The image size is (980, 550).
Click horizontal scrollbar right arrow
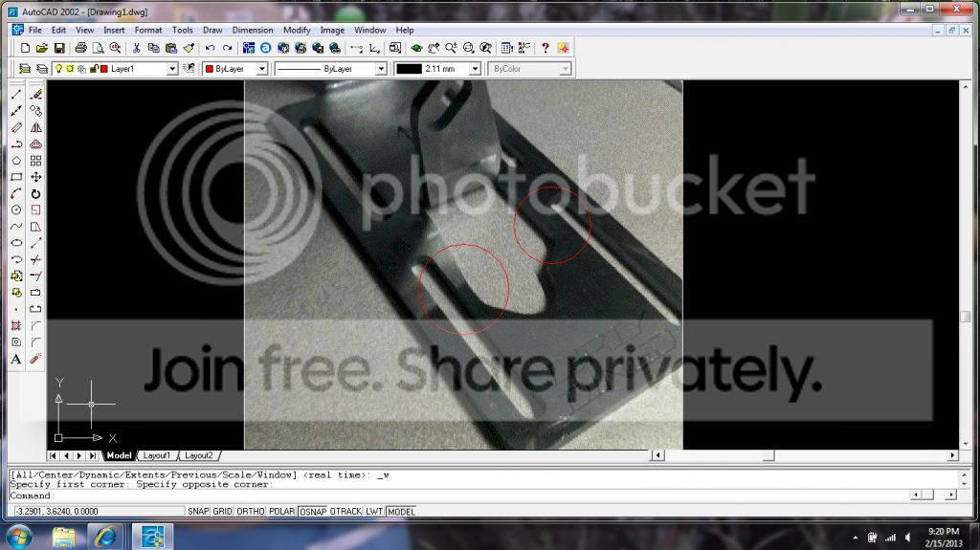click(x=952, y=455)
